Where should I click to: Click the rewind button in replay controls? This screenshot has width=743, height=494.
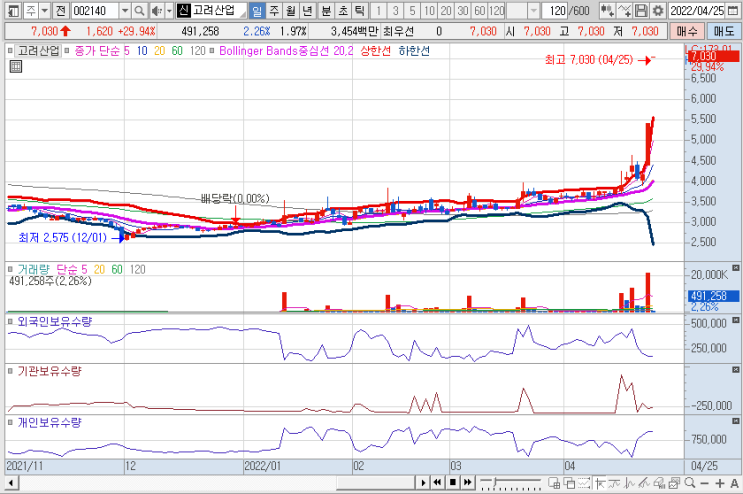[437, 483]
